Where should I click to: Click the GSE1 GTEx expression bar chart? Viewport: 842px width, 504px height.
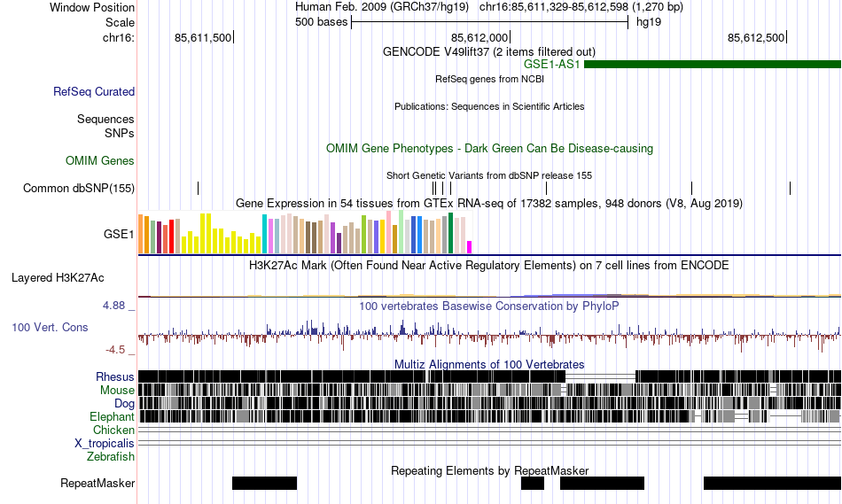coord(305,232)
